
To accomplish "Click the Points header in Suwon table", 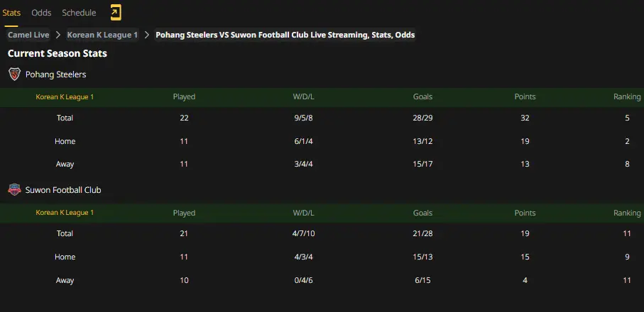I will pyautogui.click(x=525, y=213).
